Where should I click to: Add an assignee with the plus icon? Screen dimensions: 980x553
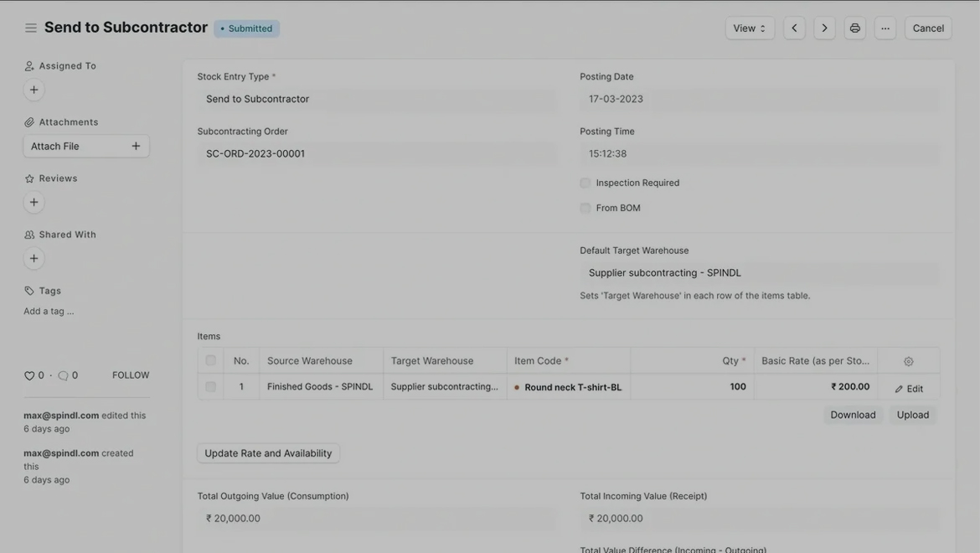34,90
